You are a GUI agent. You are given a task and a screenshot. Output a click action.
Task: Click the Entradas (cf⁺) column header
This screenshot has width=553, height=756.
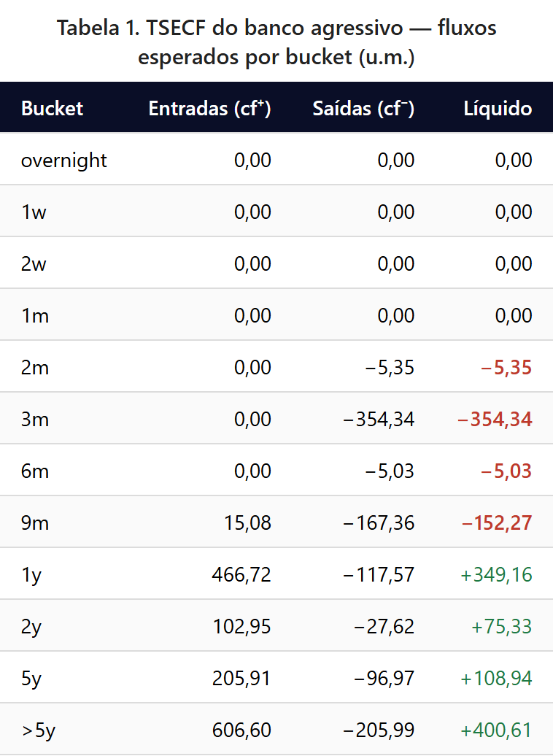pos(209,108)
